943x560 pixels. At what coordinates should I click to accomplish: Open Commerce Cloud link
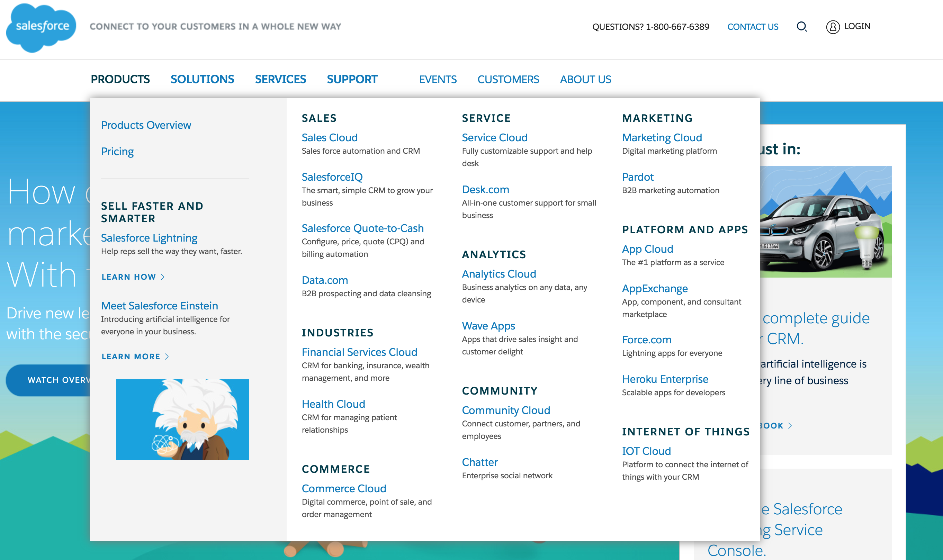click(344, 488)
